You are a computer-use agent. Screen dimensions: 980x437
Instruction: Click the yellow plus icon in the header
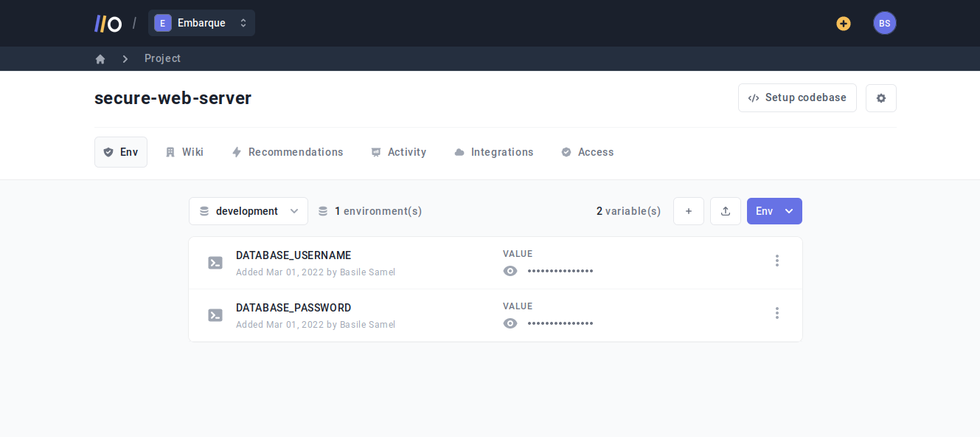[x=844, y=24]
